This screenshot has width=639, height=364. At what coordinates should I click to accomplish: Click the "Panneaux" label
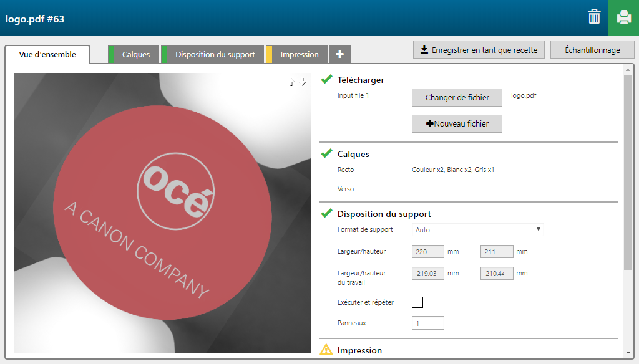352,323
